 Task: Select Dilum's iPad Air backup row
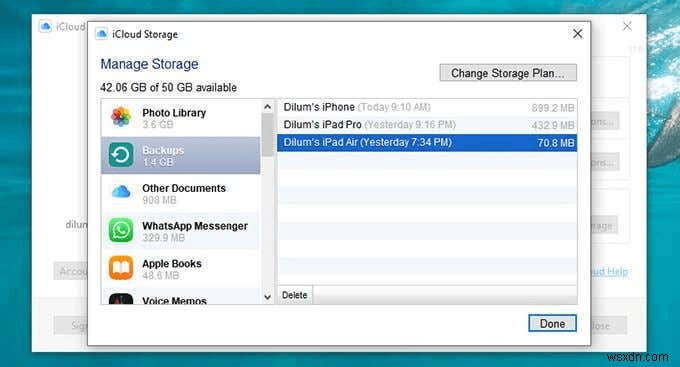[x=427, y=143]
